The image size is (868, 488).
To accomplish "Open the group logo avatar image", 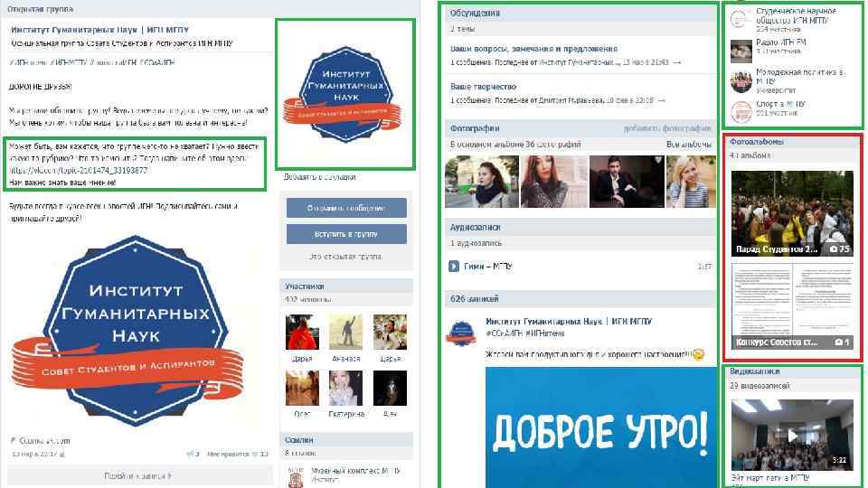I will tap(345, 94).
